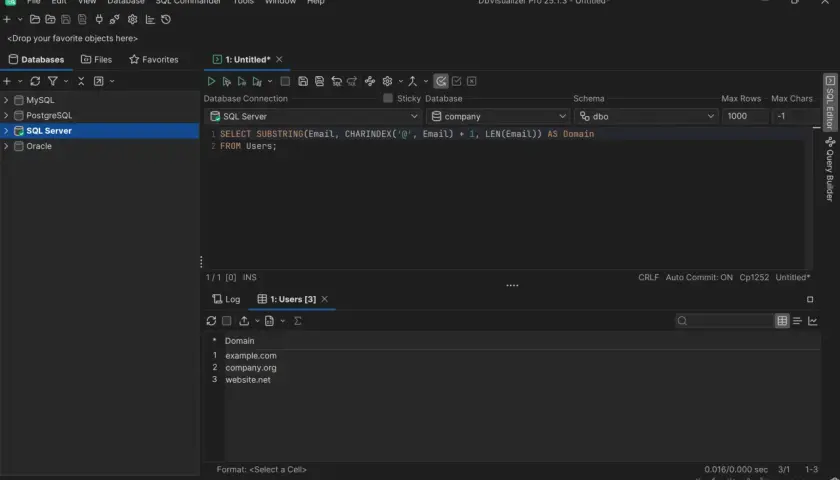Screen dimensions: 840x480
Task: Click Execute Current statement icon
Action: pos(227,81)
